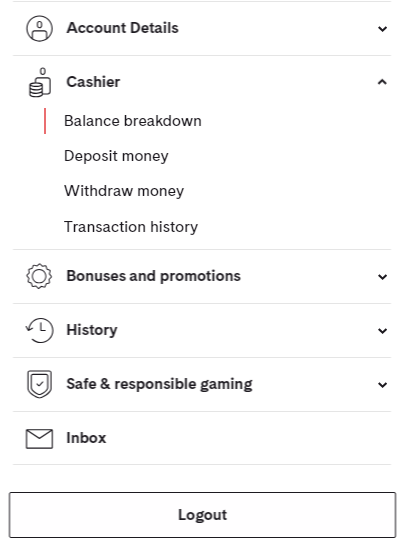Click the Logout button
This screenshot has height=545, width=404.
[x=202, y=515]
